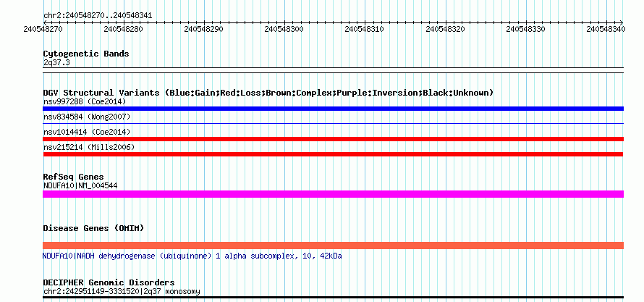644x302 pixels.
Task: Click the nsv997288 (Coe2014) label
Action: (x=84, y=101)
